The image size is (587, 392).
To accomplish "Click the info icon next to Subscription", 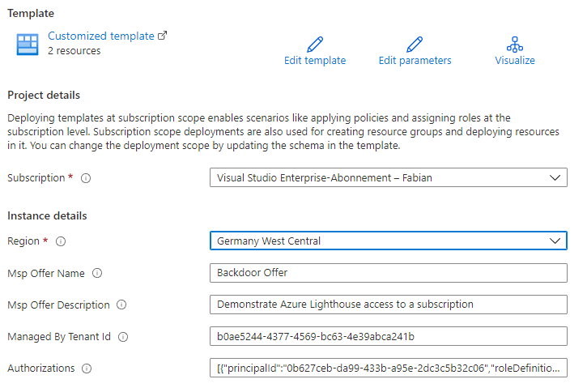I will pyautogui.click(x=86, y=178).
